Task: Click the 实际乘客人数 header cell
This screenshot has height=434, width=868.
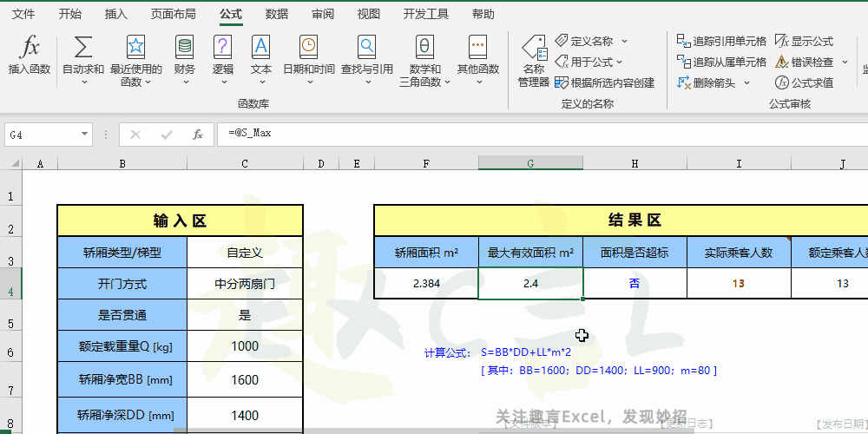Action: pyautogui.click(x=739, y=253)
